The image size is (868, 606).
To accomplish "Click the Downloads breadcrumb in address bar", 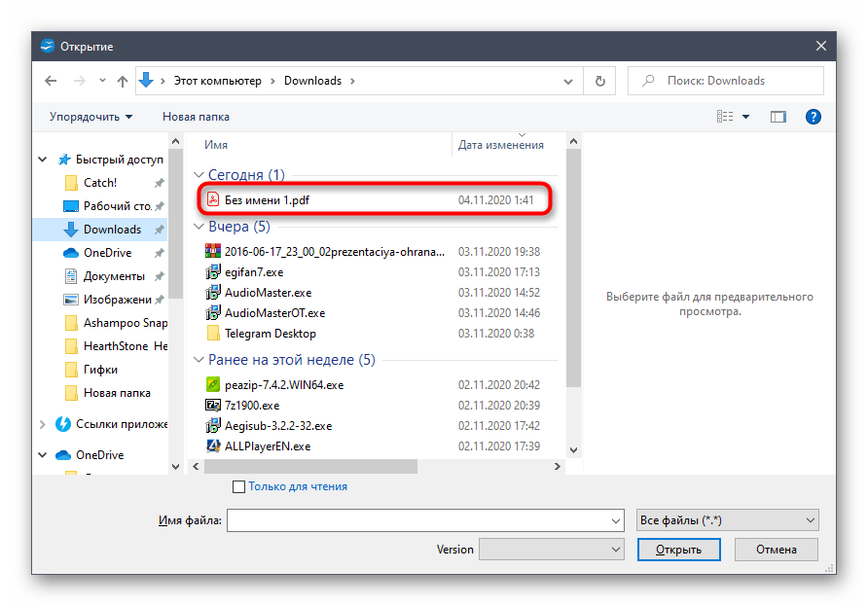I will click(x=312, y=81).
